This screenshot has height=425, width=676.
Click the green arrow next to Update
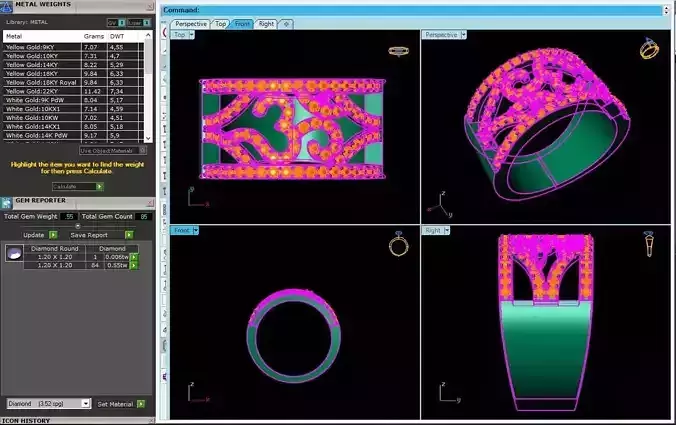point(53,235)
